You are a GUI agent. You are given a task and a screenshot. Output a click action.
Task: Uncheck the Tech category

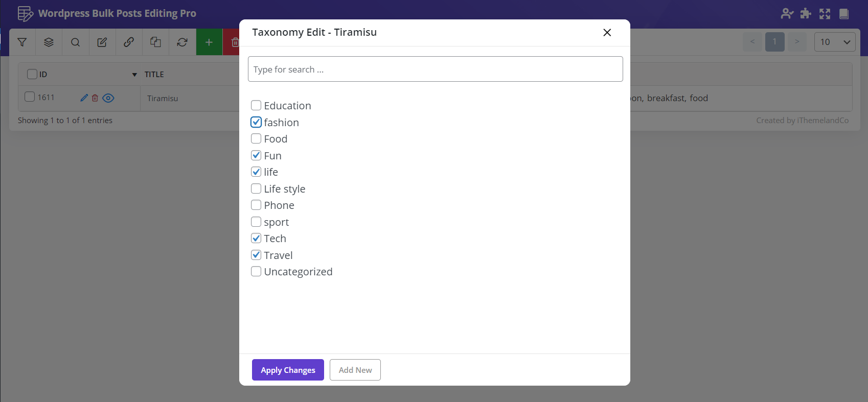coord(256,239)
